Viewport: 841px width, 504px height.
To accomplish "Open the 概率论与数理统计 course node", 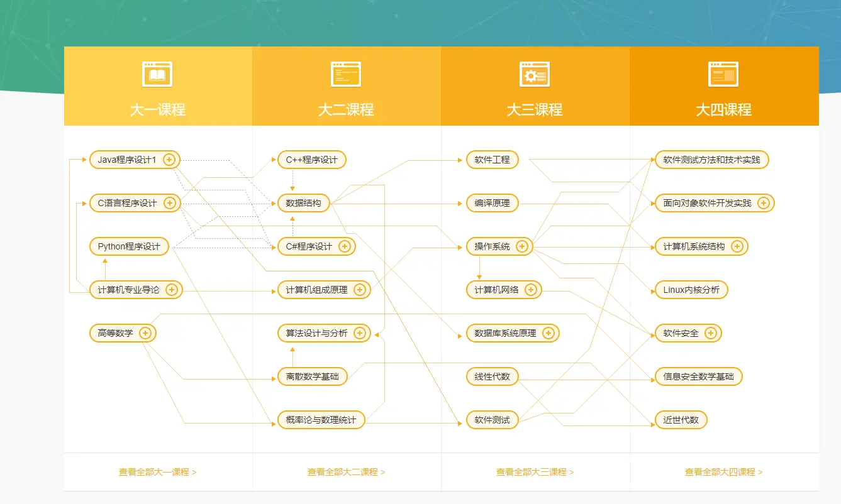I will click(321, 420).
